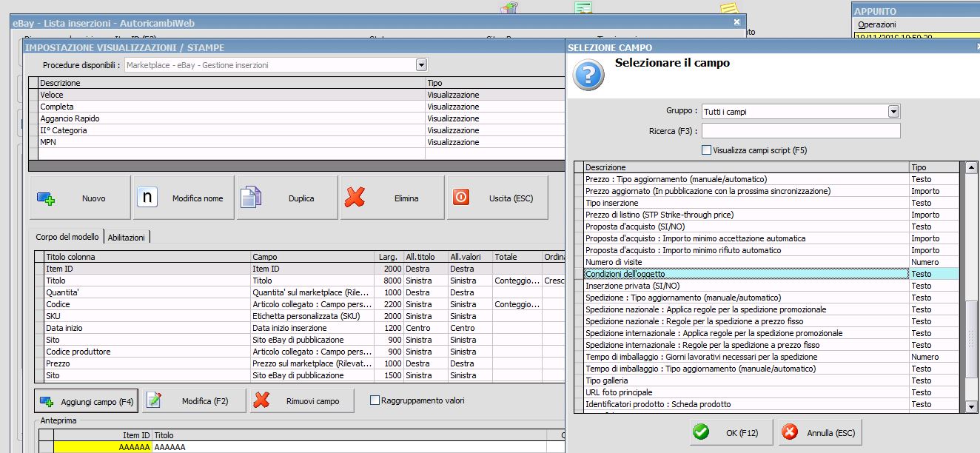Click the Duplica documents icon
Viewport: 980px width, 453px height.
coord(251,198)
